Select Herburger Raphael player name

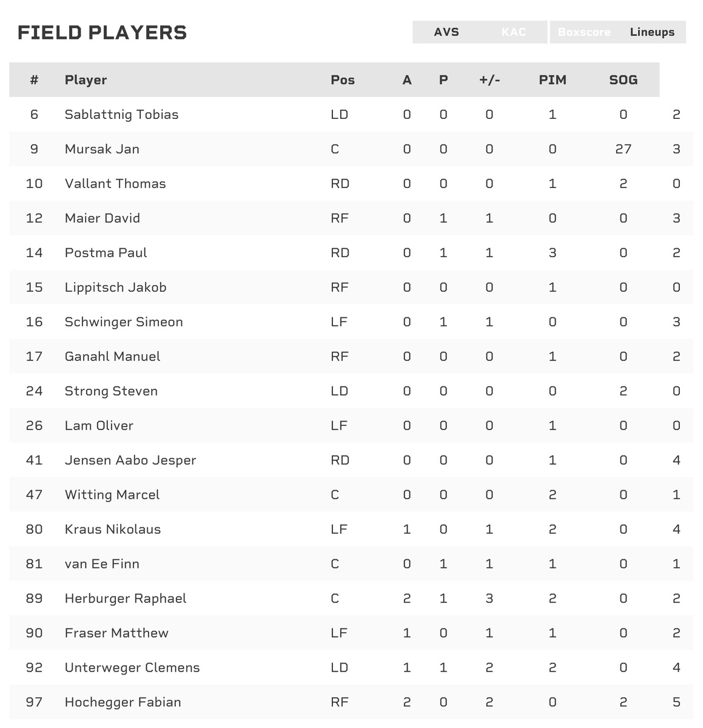(126, 599)
